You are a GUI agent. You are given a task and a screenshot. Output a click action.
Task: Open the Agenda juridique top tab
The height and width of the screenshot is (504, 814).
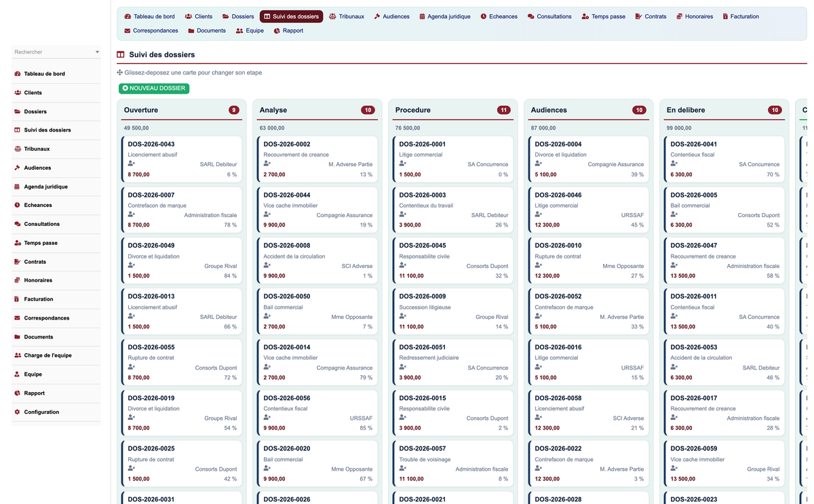(x=444, y=16)
